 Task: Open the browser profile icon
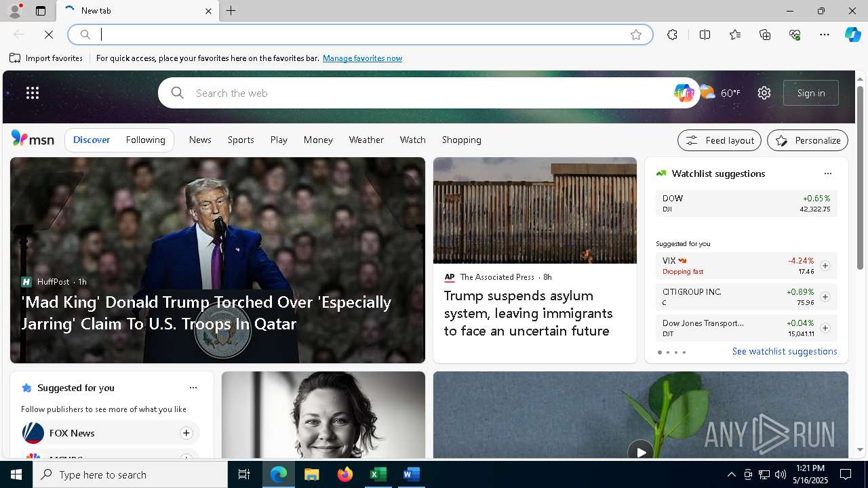coord(15,11)
